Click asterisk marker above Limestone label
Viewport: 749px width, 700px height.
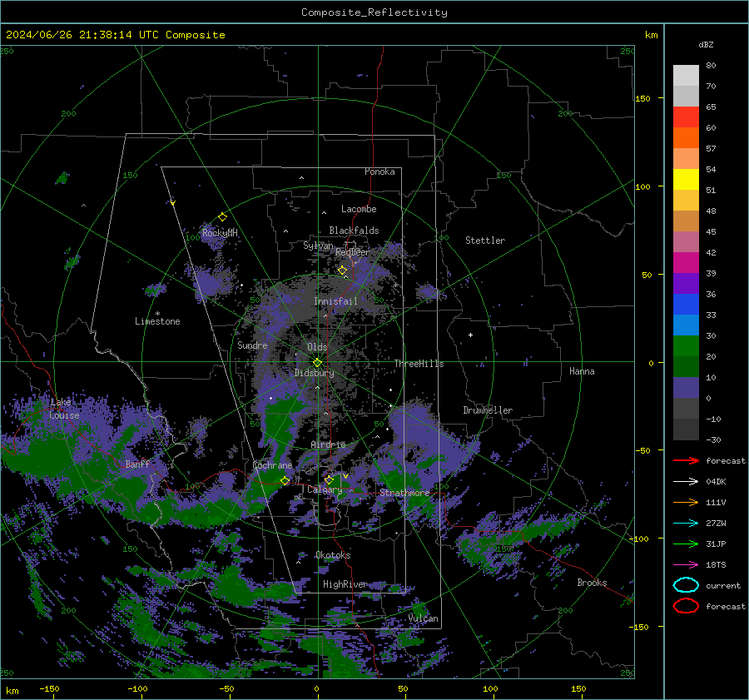(x=157, y=314)
